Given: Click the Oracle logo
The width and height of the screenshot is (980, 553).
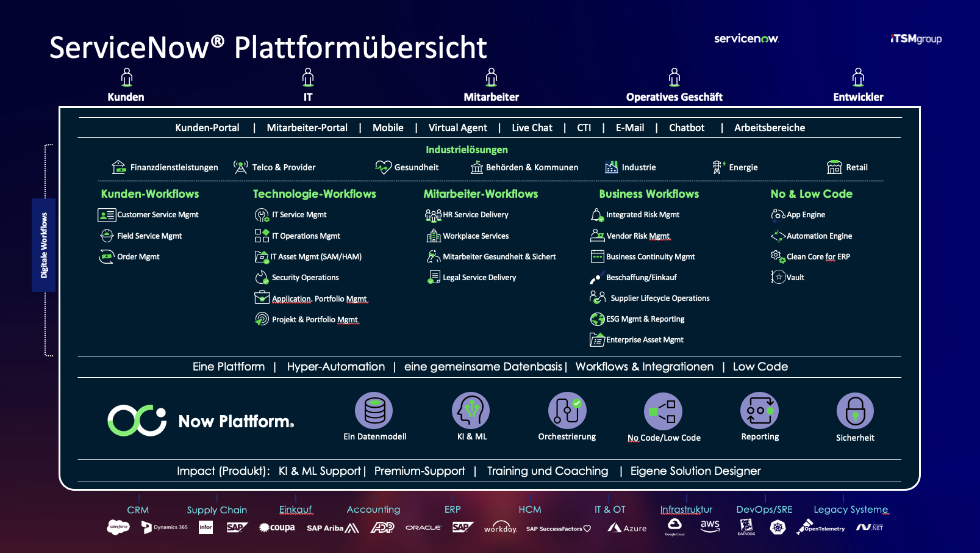Looking at the screenshot, I should click(423, 528).
